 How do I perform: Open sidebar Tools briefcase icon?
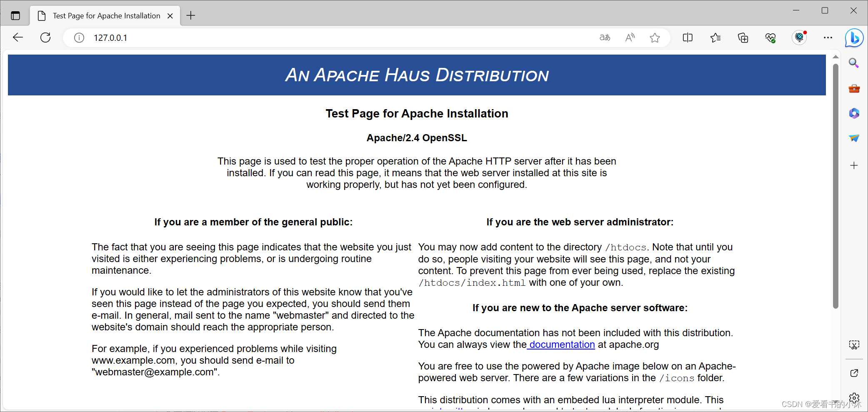coord(854,88)
